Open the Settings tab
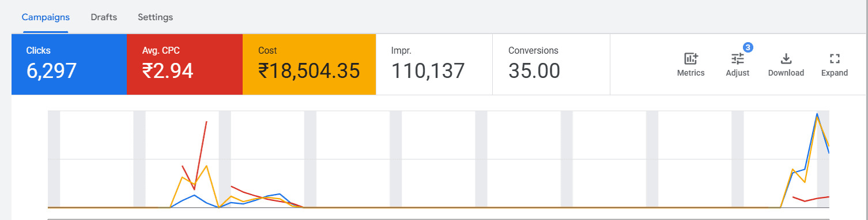 155,17
